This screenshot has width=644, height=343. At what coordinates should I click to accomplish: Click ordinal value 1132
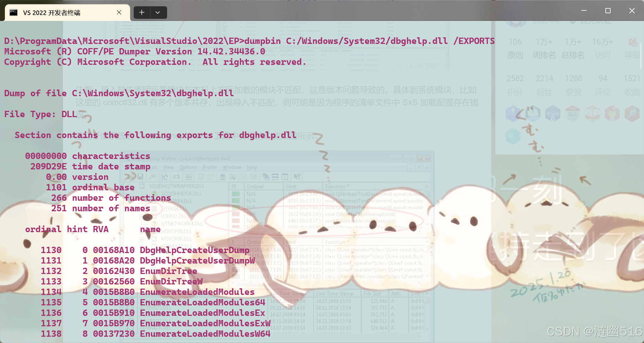click(x=51, y=271)
